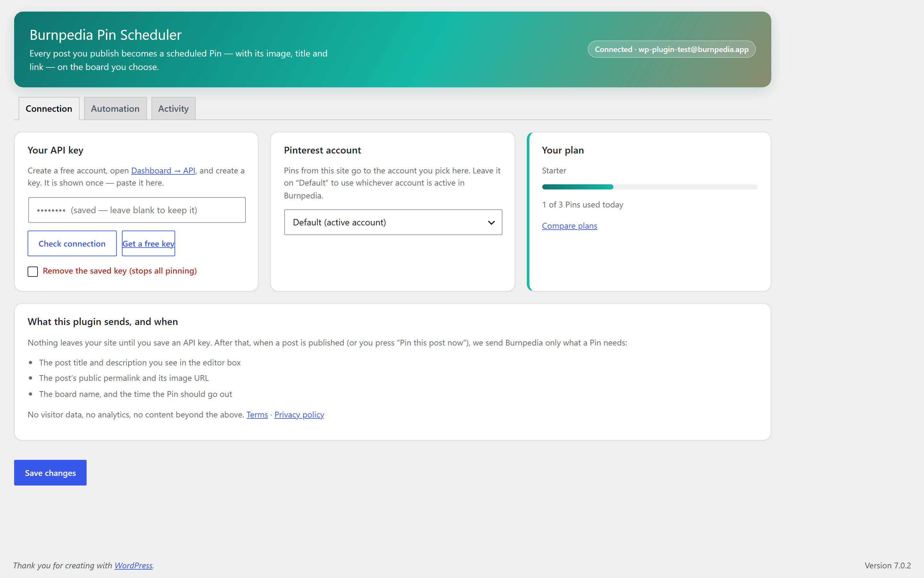
Task: Click the Remove the saved key label text
Action: (x=120, y=271)
